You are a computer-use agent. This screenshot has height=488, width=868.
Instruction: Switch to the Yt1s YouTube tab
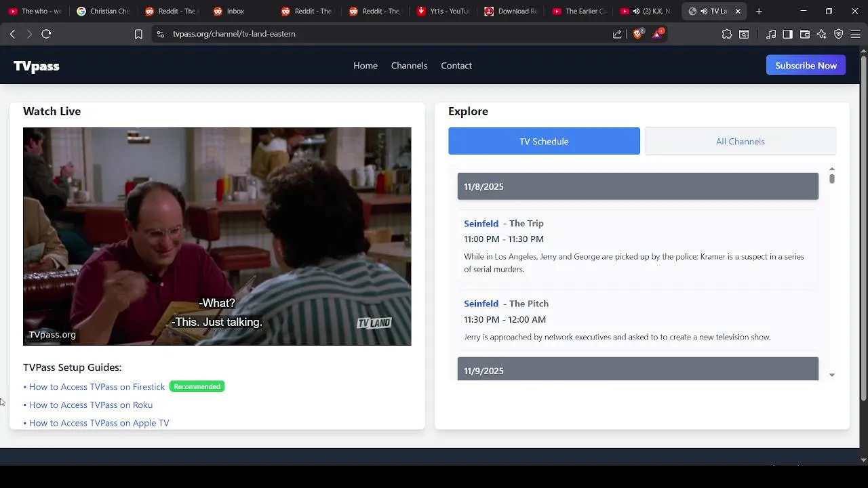tap(443, 11)
